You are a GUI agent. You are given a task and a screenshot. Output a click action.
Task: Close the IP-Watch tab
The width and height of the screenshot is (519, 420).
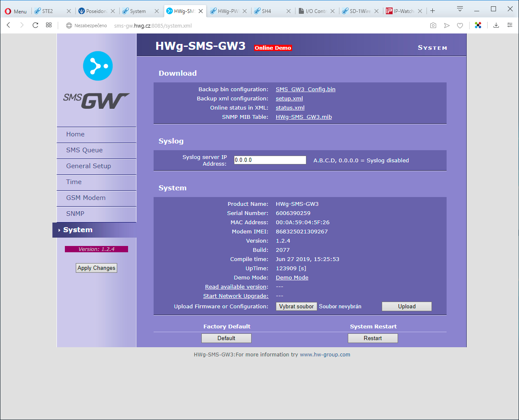click(x=420, y=11)
